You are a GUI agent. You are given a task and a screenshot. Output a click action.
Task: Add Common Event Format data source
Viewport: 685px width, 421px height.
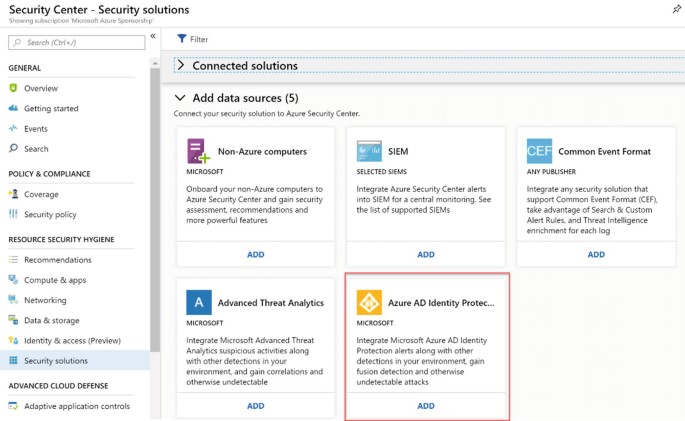point(596,254)
